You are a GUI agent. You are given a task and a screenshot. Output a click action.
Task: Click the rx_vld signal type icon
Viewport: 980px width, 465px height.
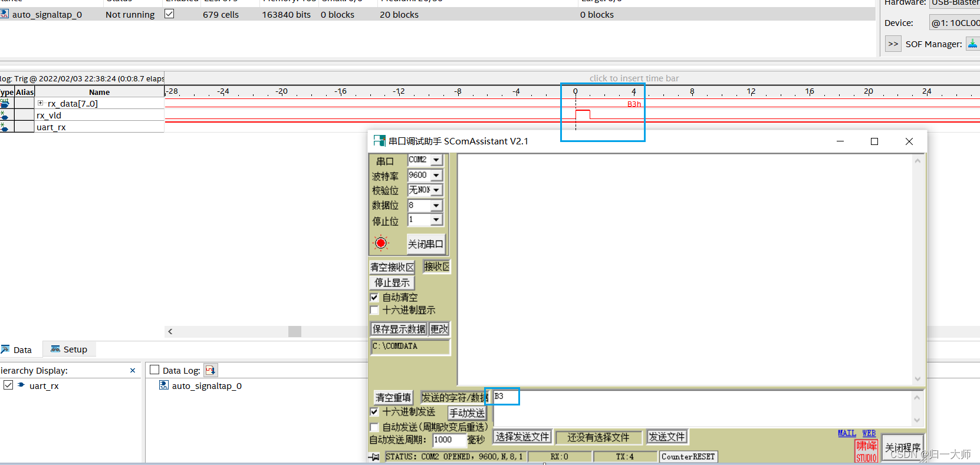point(5,116)
